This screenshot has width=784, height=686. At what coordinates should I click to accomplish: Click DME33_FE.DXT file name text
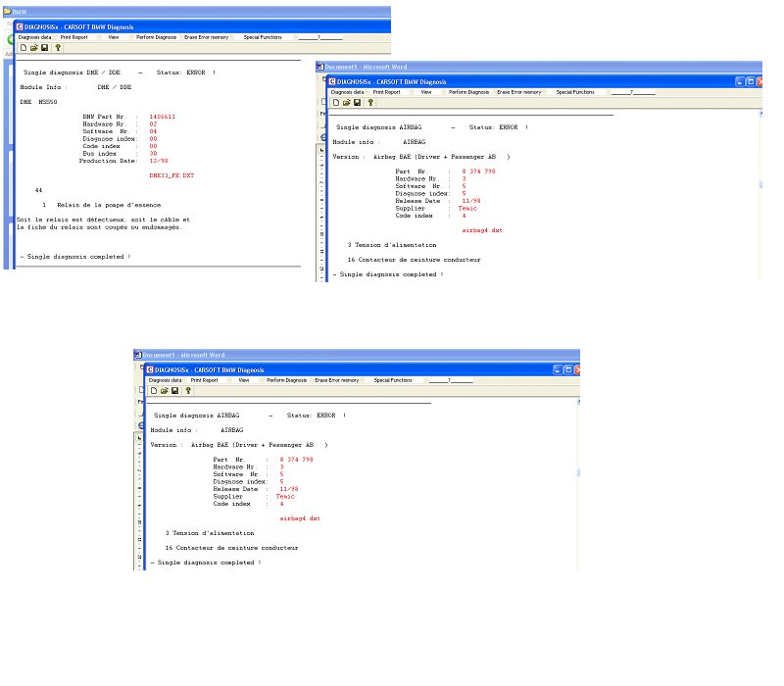[171, 176]
